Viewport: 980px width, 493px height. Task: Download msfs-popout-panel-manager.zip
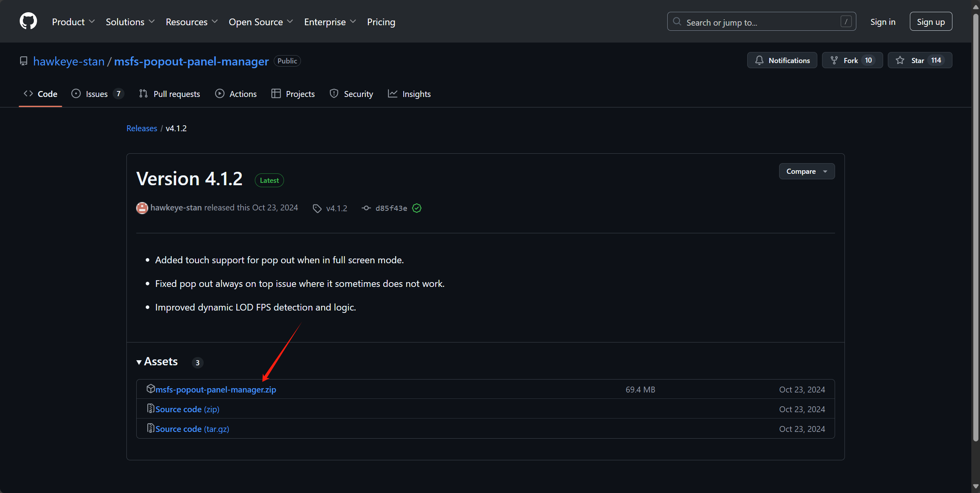pyautogui.click(x=216, y=389)
